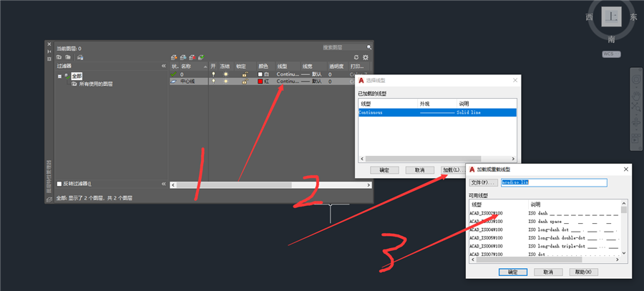Click the 冻结 column header in layer list
Image resolution: width=644 pixels, height=291 pixels.
point(226,66)
